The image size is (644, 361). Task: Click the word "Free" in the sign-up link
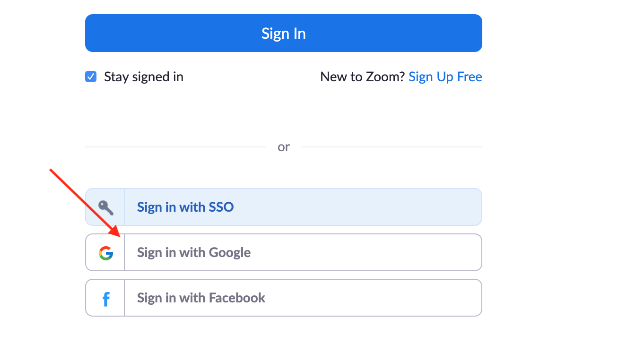pos(470,77)
